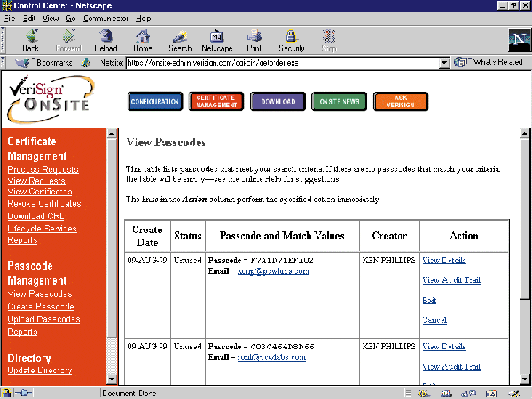The image size is (532, 399).
Task: Open the View Certificates sidebar link
Action: click(x=40, y=192)
